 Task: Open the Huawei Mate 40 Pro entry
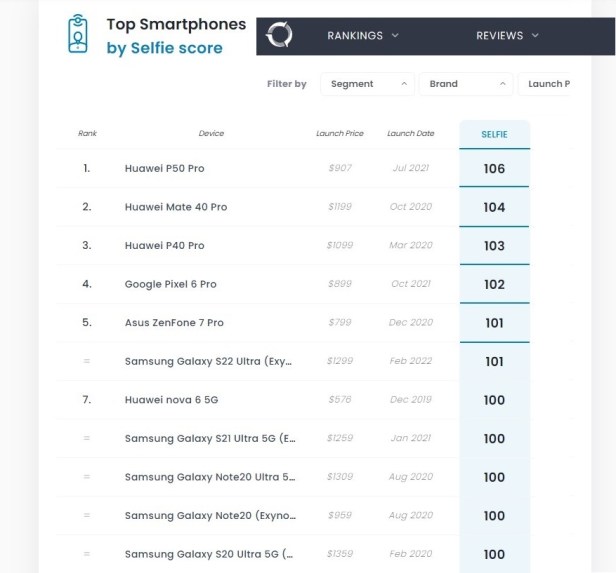[x=176, y=207]
